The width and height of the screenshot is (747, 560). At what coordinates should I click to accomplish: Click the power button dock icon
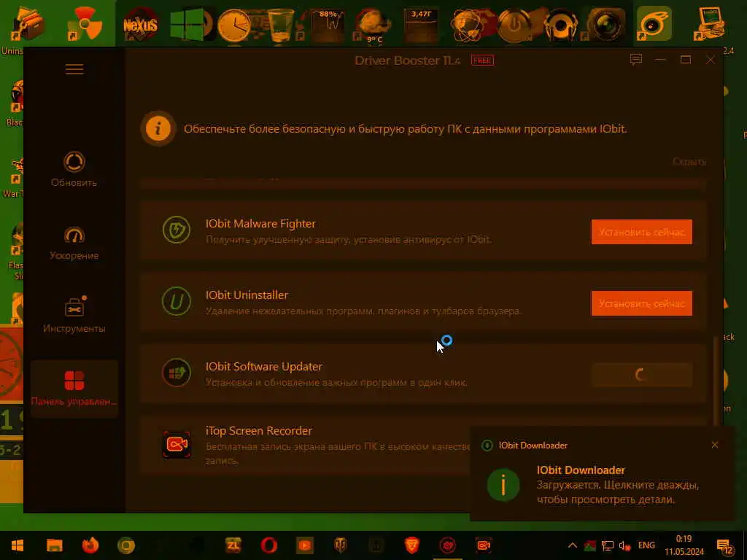514,24
